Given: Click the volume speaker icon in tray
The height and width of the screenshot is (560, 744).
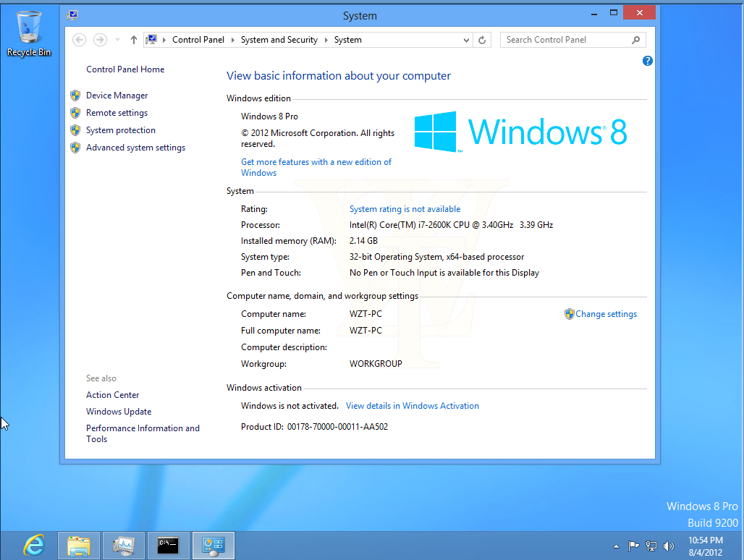Looking at the screenshot, I should (x=669, y=546).
